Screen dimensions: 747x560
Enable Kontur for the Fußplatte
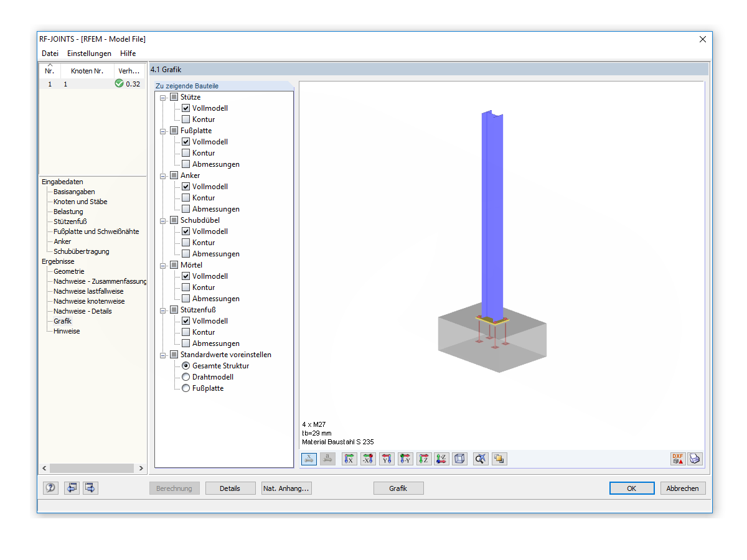(186, 152)
